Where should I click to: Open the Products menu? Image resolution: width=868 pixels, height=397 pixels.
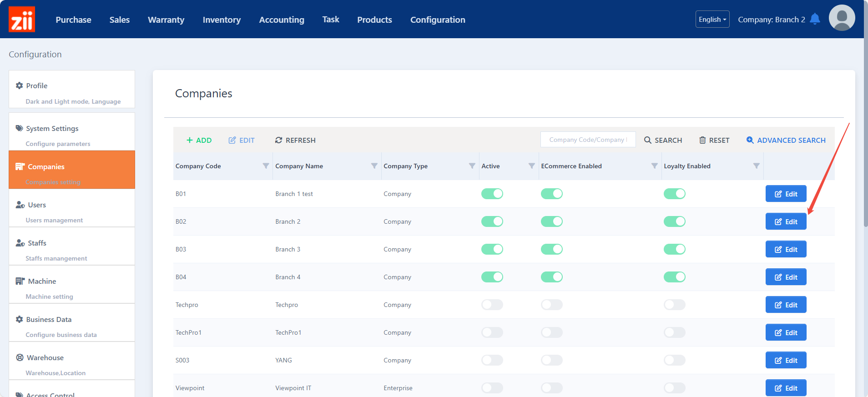(x=374, y=20)
